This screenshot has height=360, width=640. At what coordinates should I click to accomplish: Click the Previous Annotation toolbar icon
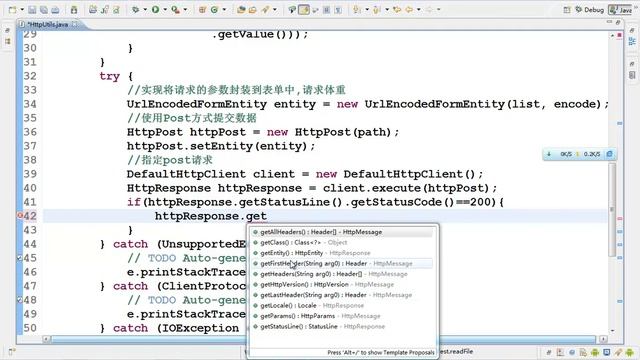click(x=377, y=9)
